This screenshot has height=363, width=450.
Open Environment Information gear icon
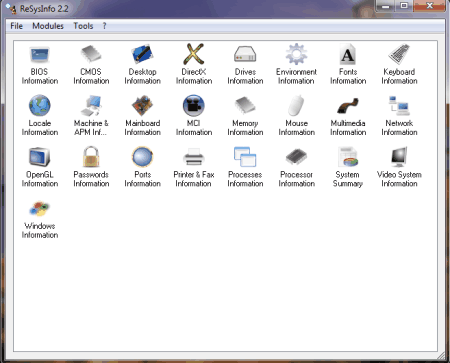pyautogui.click(x=296, y=54)
